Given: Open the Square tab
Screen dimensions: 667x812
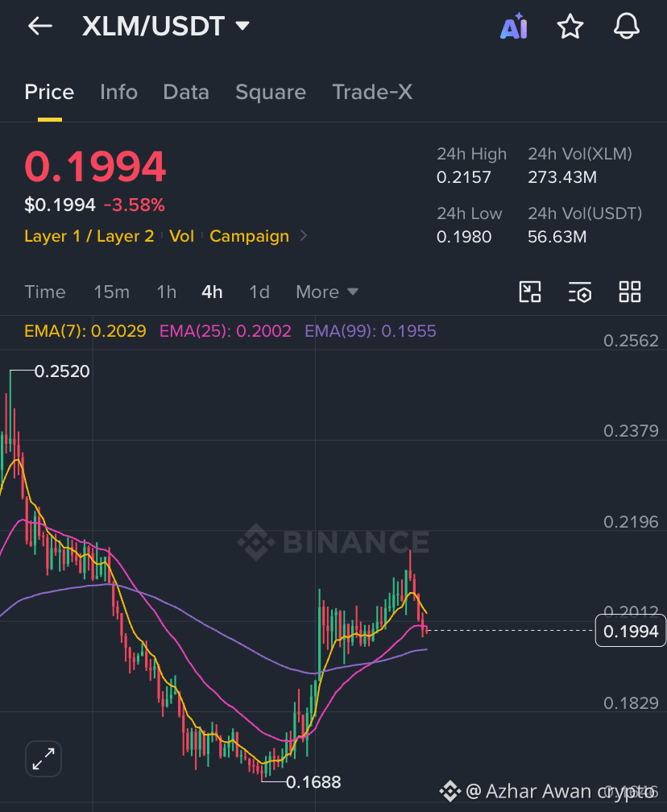Looking at the screenshot, I should click(271, 92).
